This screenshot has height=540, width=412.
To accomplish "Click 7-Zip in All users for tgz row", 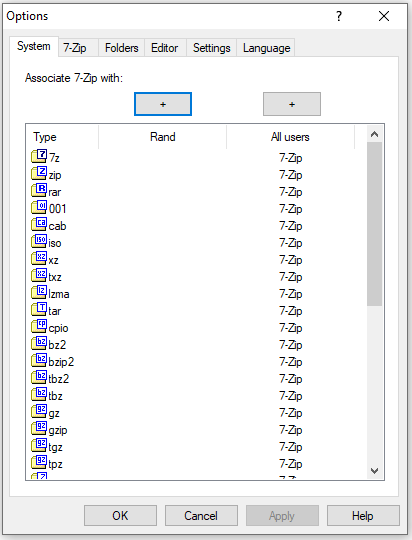I will coord(291,447).
